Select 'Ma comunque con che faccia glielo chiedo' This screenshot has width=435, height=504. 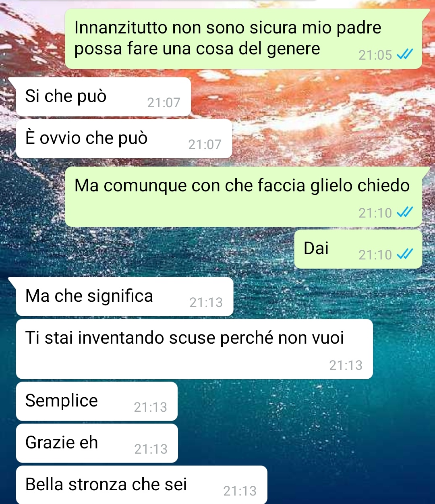[244, 197]
